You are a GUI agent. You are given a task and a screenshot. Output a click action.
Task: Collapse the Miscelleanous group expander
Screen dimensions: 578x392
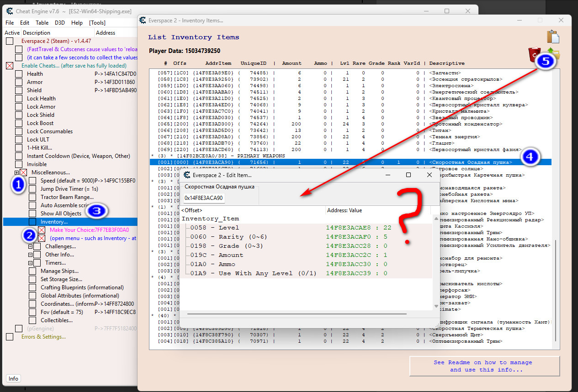coord(17,172)
